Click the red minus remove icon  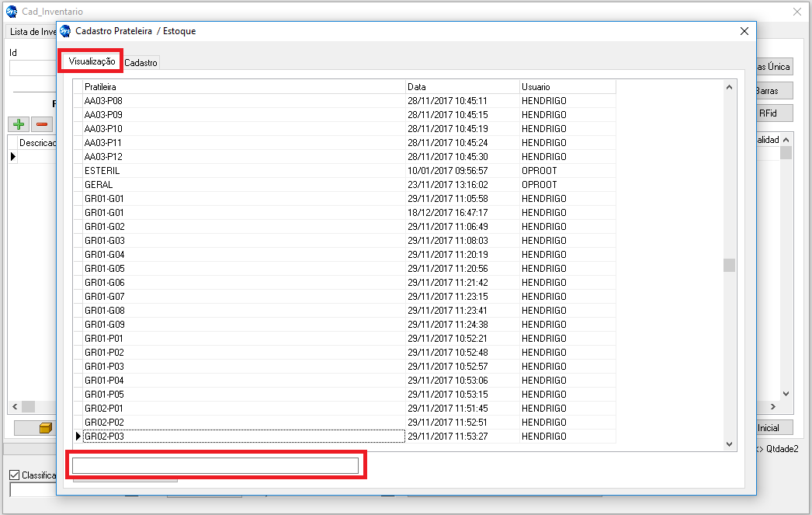point(42,124)
